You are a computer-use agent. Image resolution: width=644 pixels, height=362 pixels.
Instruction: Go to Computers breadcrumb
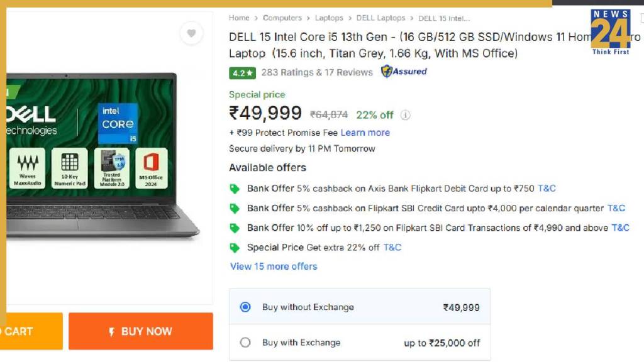(282, 18)
